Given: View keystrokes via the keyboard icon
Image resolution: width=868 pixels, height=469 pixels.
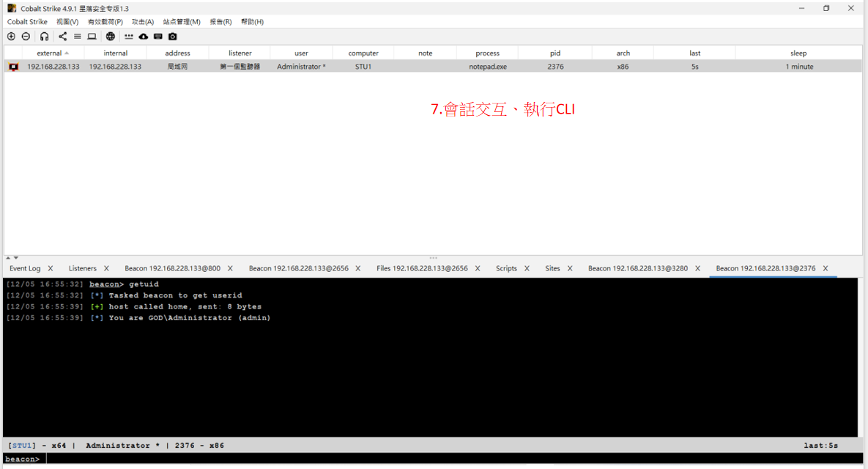Looking at the screenshot, I should point(158,37).
